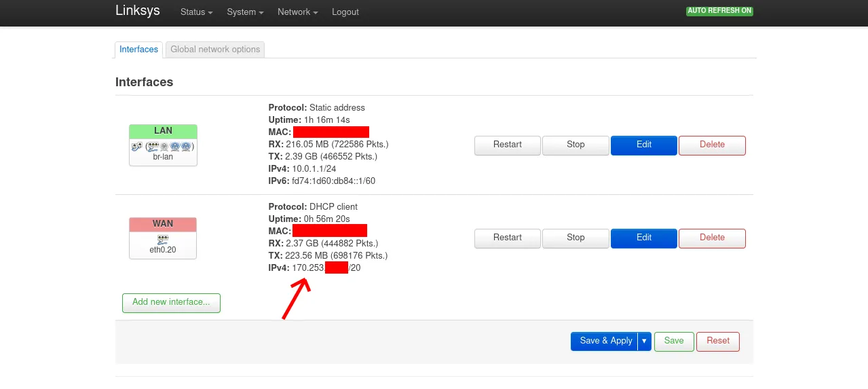Select the Interfaces tab
Viewport: 868px width, 389px height.
pyautogui.click(x=138, y=50)
